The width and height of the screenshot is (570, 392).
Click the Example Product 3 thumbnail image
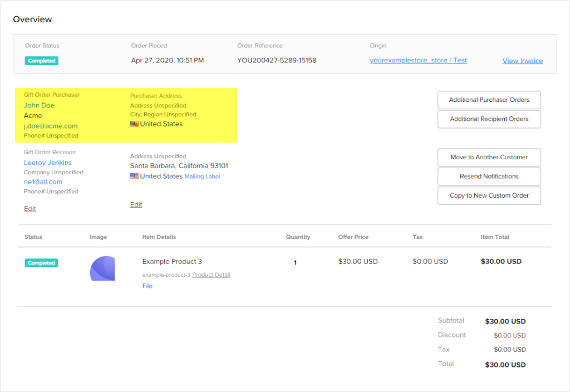coord(102,268)
